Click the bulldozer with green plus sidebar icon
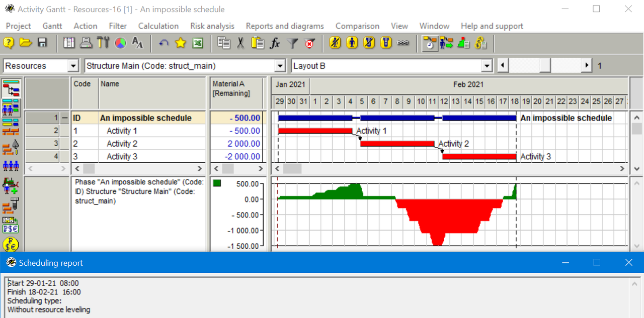This screenshot has height=318, width=644. [11, 186]
